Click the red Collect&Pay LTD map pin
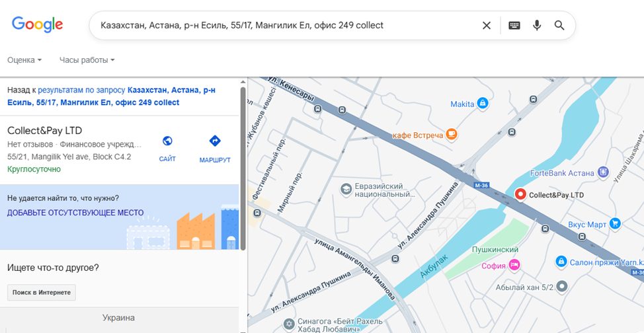 point(520,194)
